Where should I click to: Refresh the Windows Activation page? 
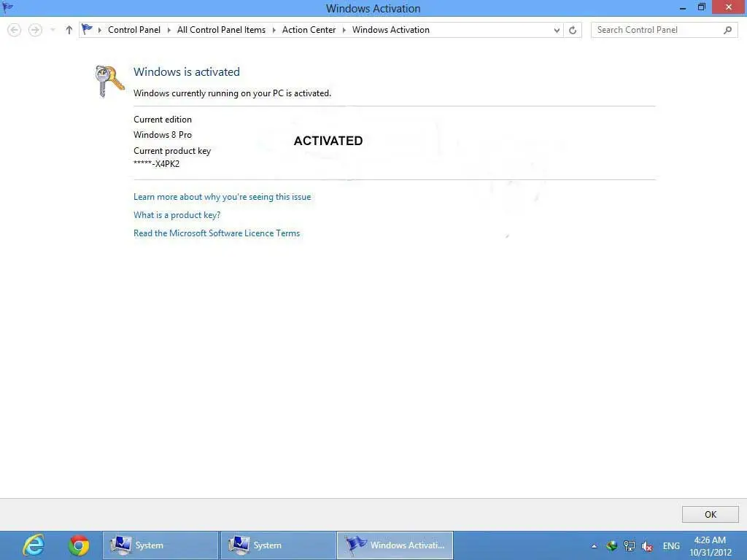pyautogui.click(x=573, y=30)
